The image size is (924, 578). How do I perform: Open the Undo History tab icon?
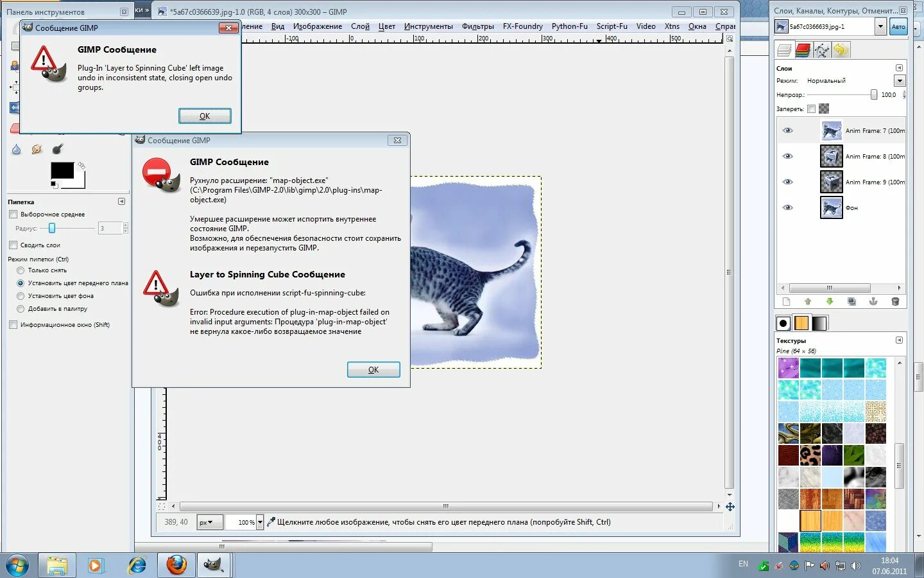pos(841,50)
